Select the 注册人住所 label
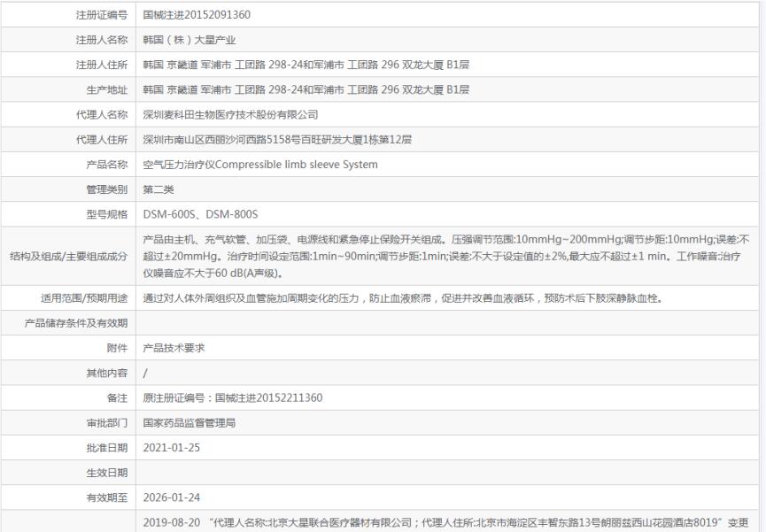Image resolution: width=766 pixels, height=532 pixels. tap(102, 65)
